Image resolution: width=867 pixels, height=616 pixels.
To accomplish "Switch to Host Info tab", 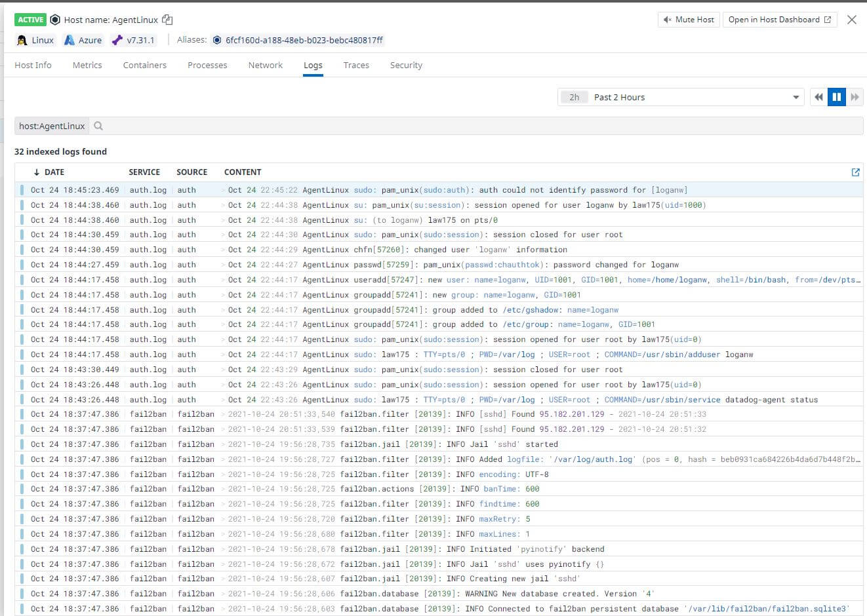I will pyautogui.click(x=33, y=65).
